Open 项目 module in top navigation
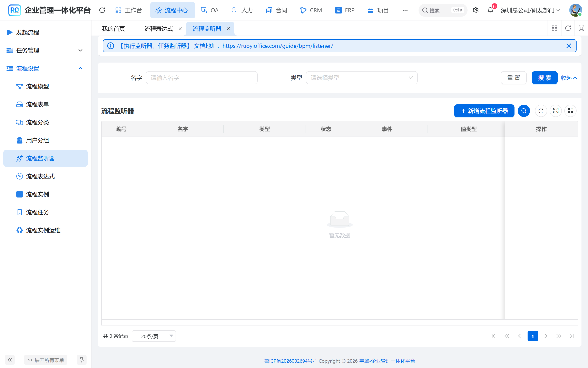This screenshot has height=368, width=588. 379,10
